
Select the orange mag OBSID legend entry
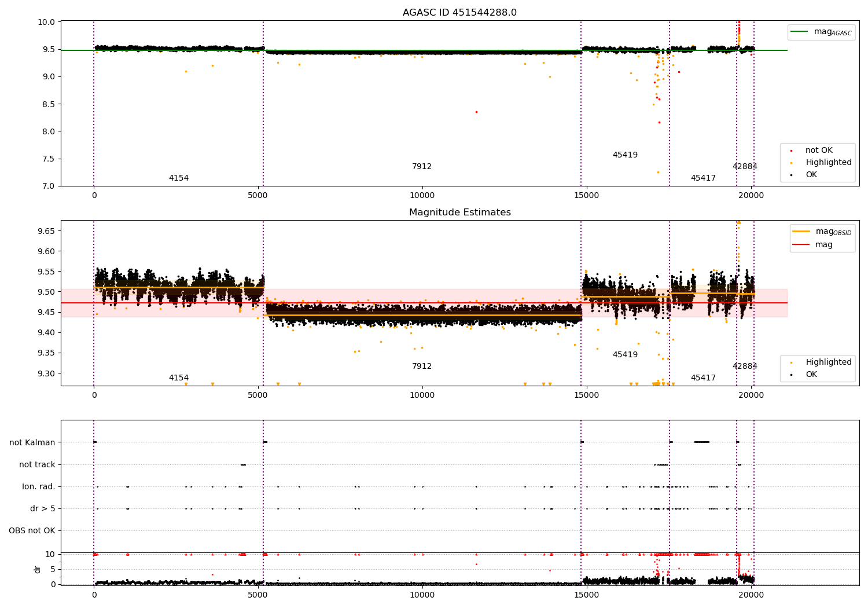tap(822, 232)
